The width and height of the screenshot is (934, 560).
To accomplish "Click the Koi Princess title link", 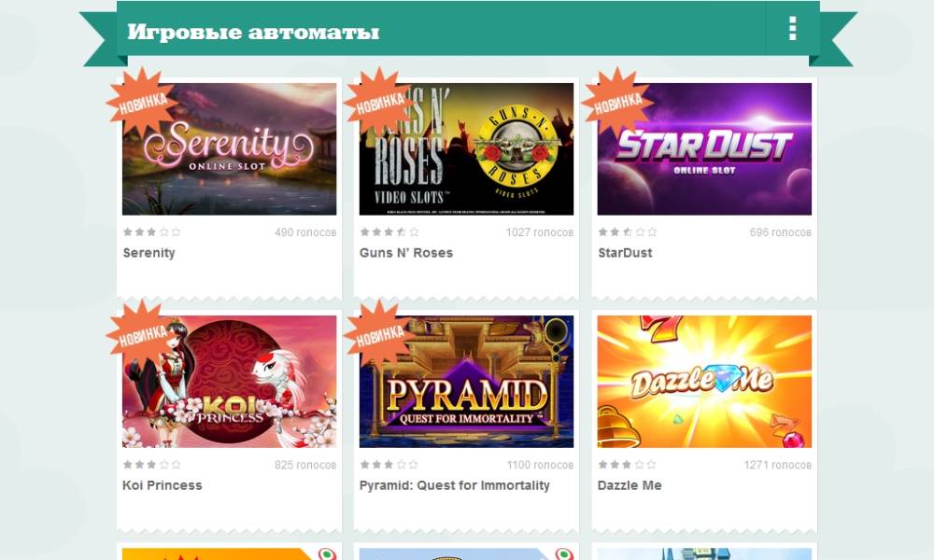I will [x=162, y=485].
